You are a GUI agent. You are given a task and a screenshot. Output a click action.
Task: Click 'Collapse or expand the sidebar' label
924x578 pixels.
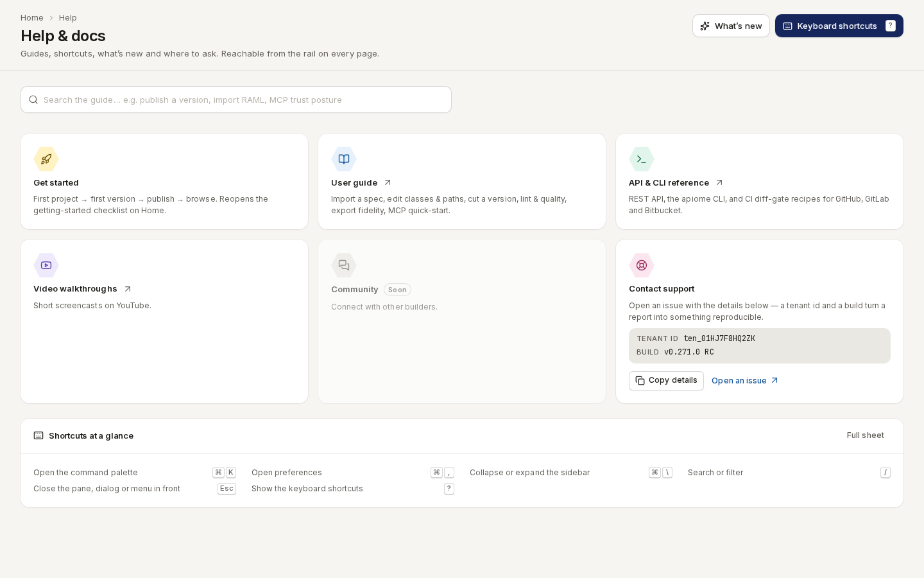point(529,473)
